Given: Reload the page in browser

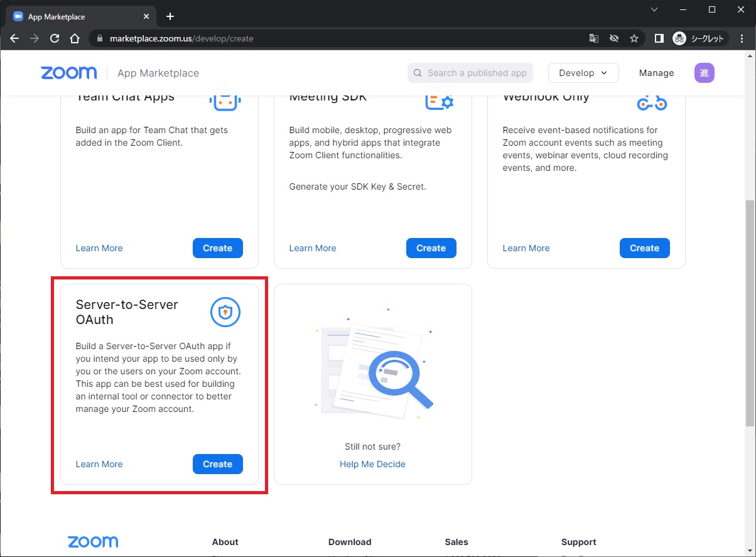Looking at the screenshot, I should 55,38.
